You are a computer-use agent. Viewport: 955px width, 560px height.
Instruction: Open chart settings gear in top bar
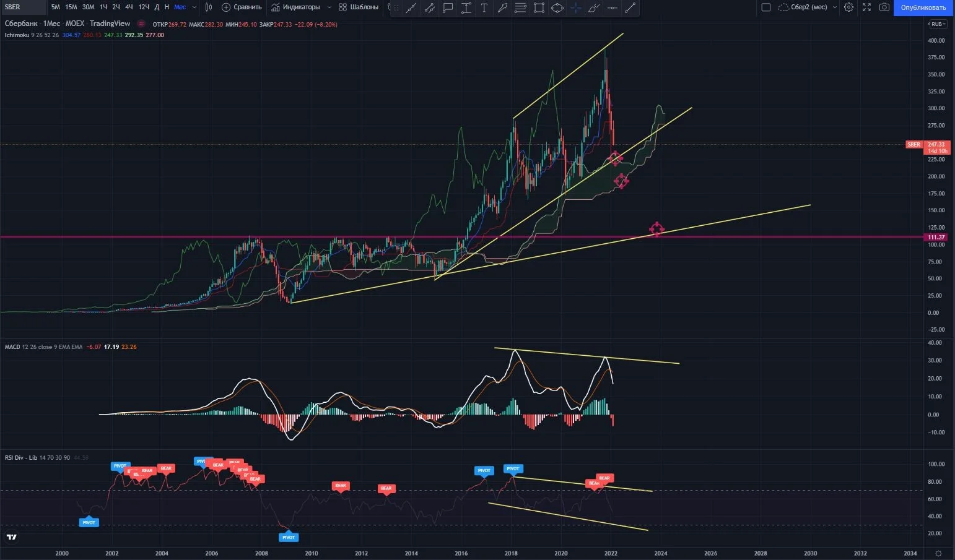click(848, 7)
